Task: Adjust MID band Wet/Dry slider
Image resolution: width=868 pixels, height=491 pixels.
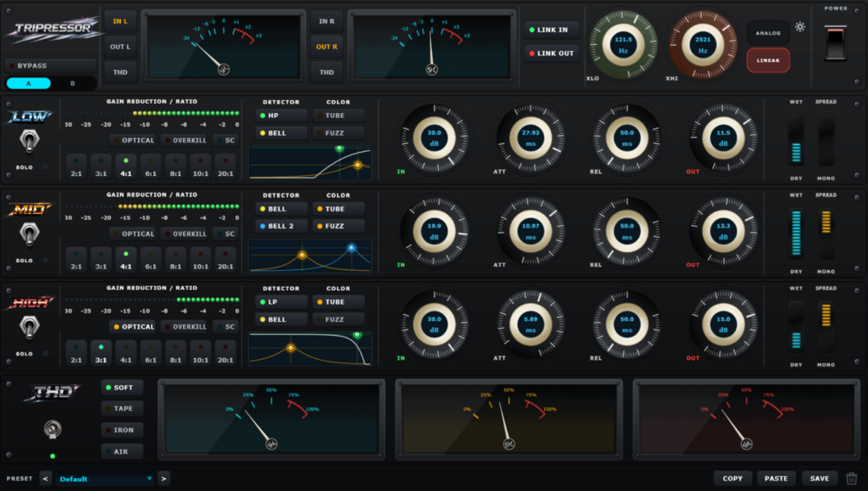Action: coord(796,233)
